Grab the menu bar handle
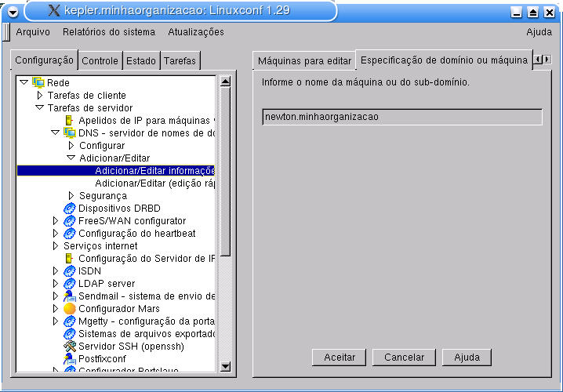The width and height of the screenshot is (563, 392). [5, 32]
